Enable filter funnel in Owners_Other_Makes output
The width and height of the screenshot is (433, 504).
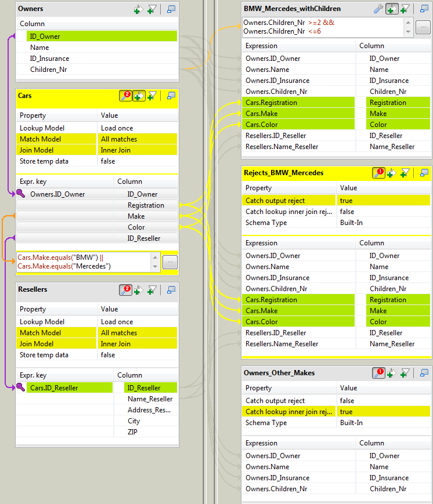405,373
